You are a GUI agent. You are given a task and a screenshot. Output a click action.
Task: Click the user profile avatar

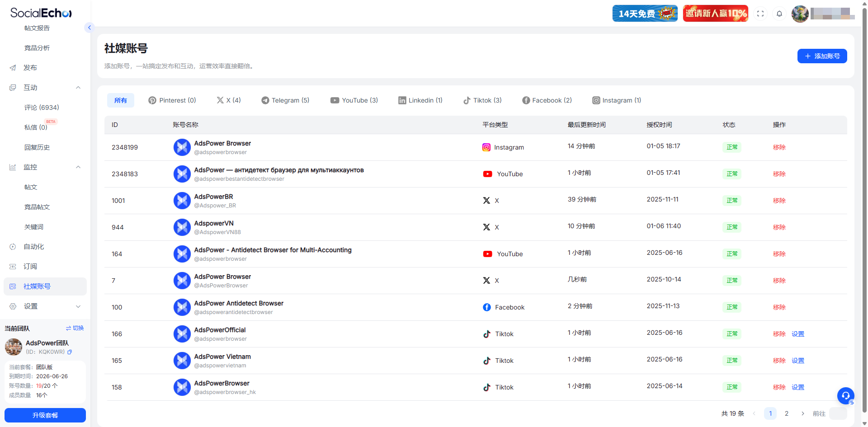(x=800, y=14)
